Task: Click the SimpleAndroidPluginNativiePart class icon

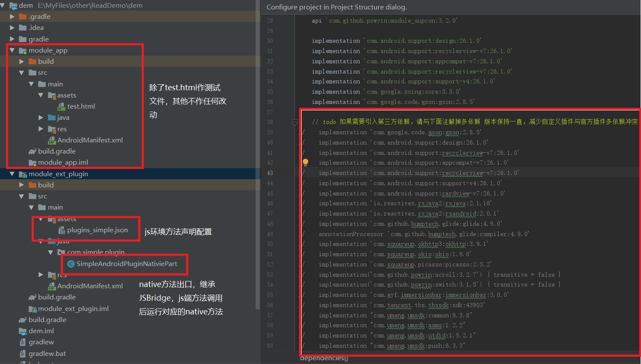Action: click(x=71, y=264)
